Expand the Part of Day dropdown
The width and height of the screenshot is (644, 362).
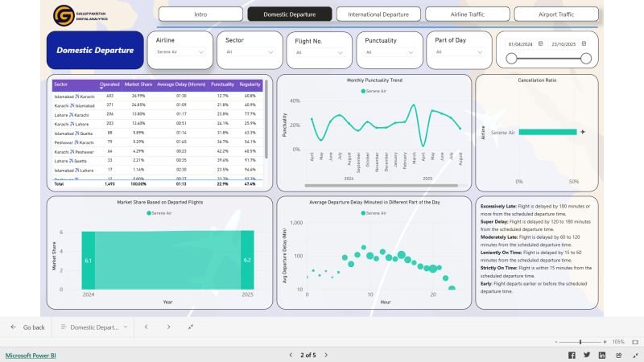click(x=458, y=52)
